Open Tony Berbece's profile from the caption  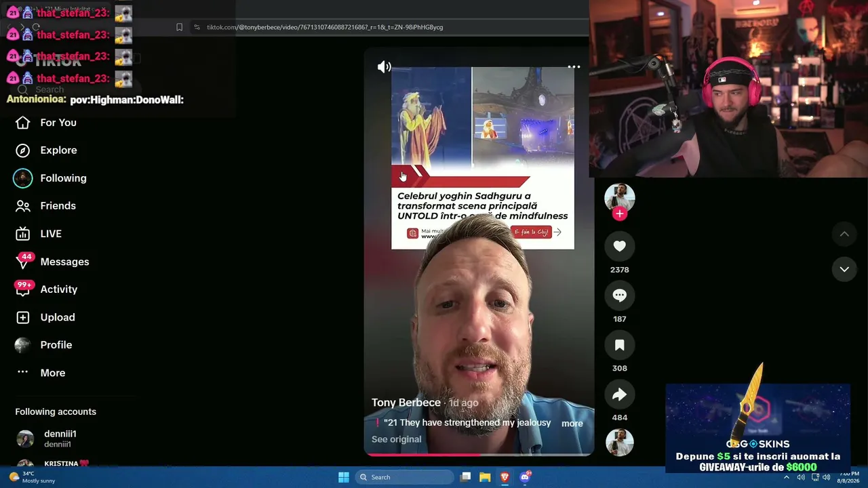coord(406,403)
